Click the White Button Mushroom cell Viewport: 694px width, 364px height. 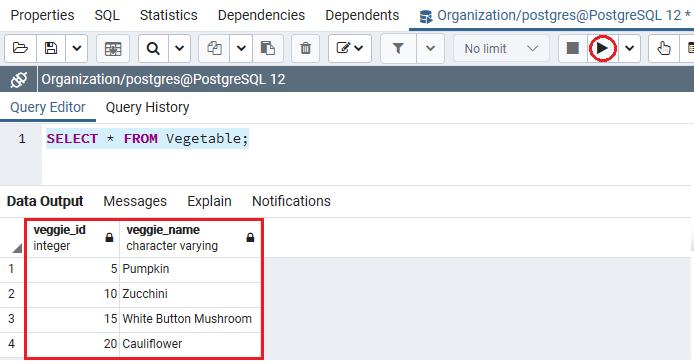coord(190,319)
